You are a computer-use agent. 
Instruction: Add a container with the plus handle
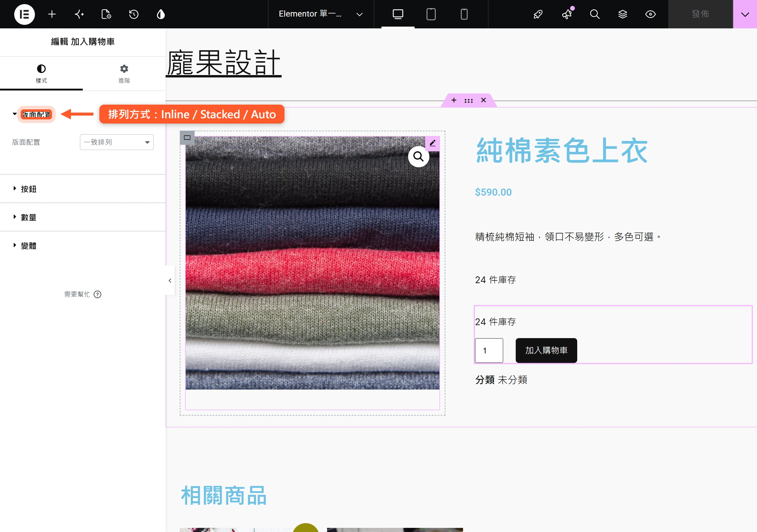click(x=454, y=100)
